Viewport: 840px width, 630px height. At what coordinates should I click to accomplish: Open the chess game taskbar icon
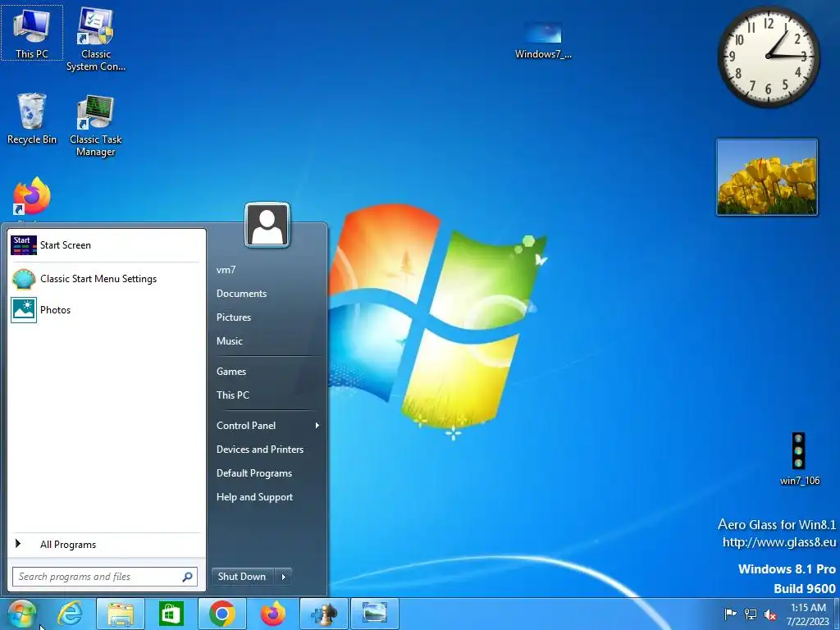tap(323, 614)
